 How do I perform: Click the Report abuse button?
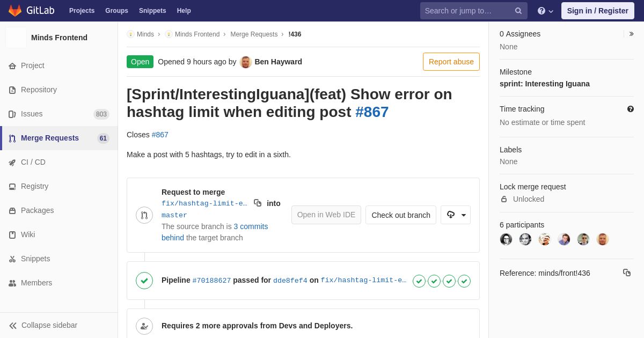[x=451, y=62]
